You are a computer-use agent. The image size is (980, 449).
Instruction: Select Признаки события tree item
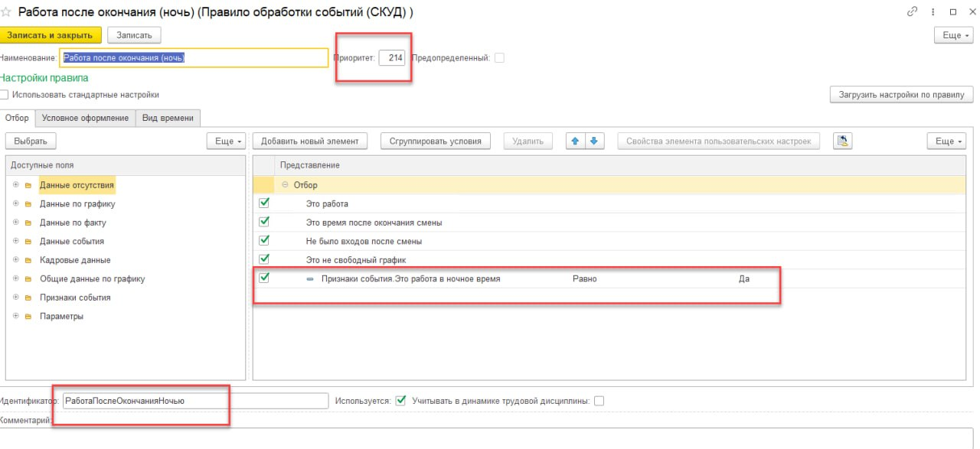75,298
